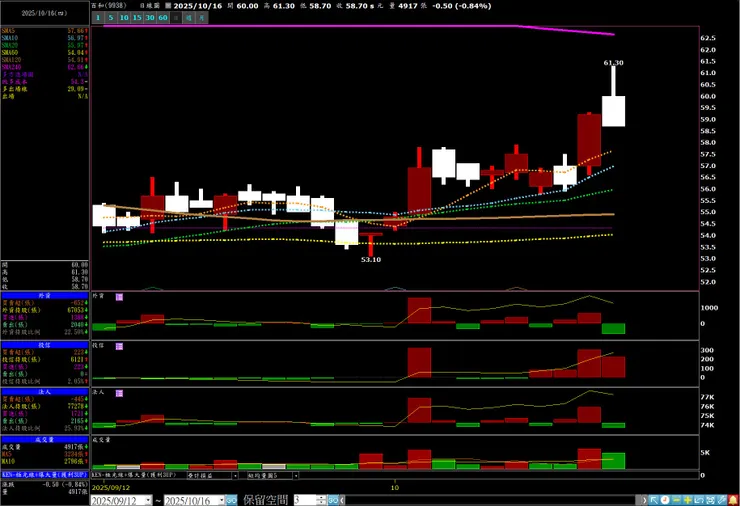Click the horizontal scrollbar right arrow
Viewport: 740px width, 506px height.
pos(645,500)
